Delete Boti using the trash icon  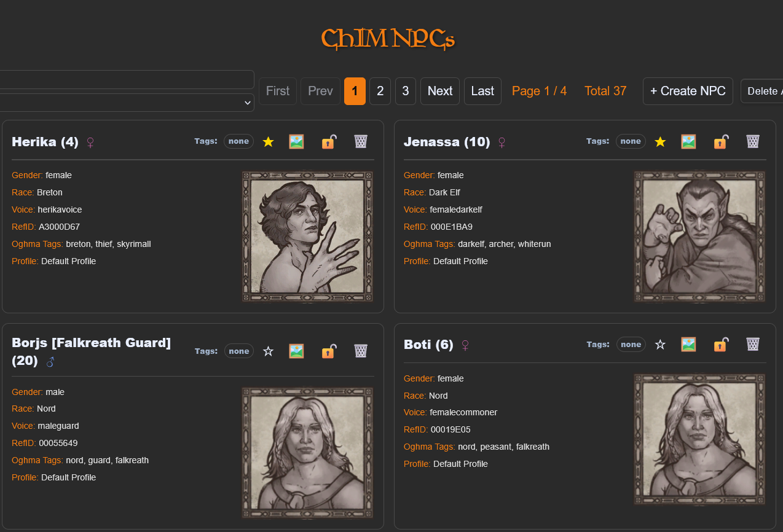click(752, 345)
